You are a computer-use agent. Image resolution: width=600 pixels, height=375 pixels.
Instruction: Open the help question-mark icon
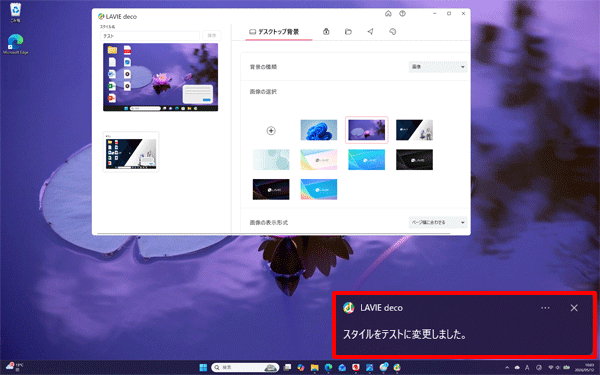click(402, 14)
